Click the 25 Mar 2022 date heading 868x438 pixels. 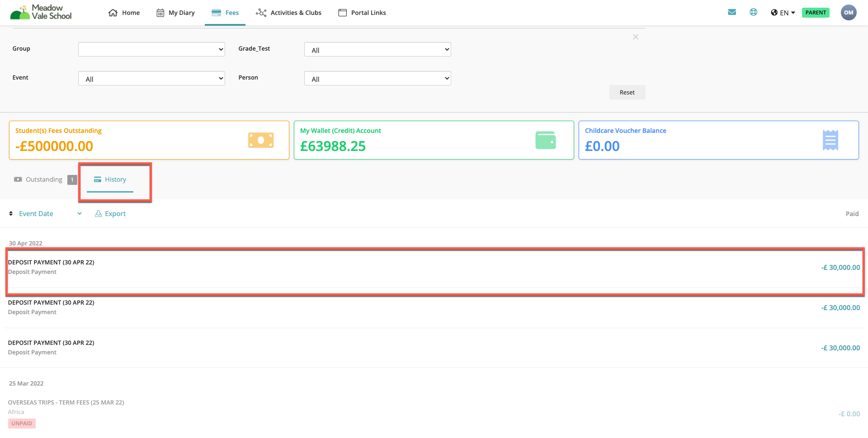[x=26, y=383]
